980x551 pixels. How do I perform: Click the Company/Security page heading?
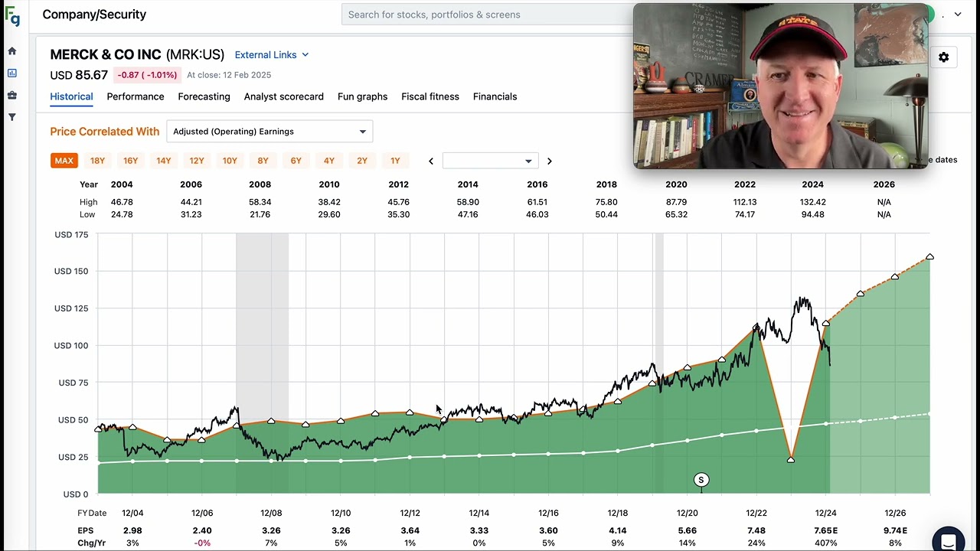[94, 15]
